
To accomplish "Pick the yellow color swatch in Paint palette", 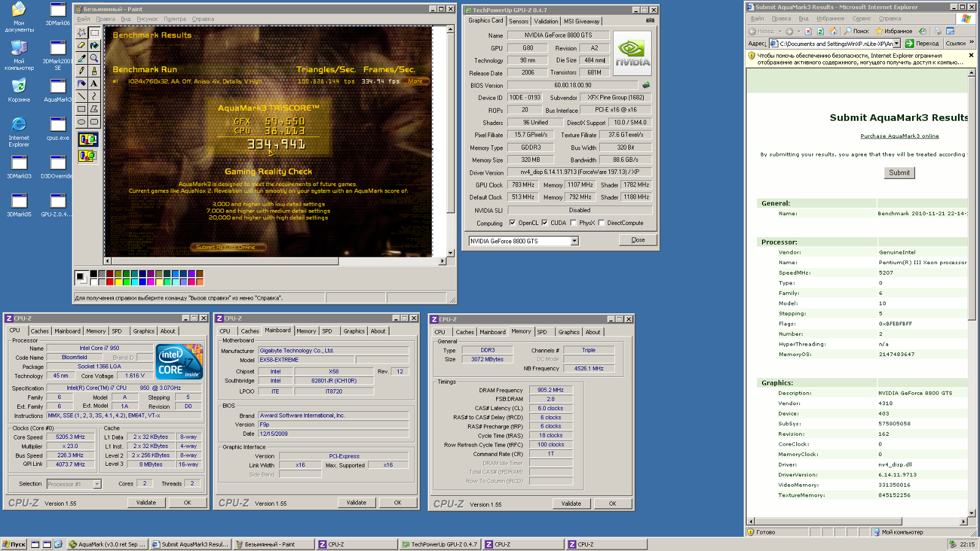I will [x=118, y=282].
